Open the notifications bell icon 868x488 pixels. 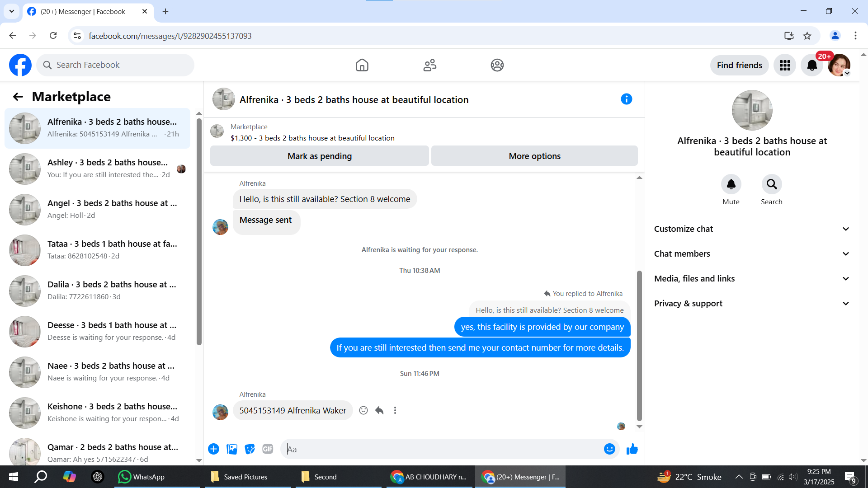click(x=812, y=66)
